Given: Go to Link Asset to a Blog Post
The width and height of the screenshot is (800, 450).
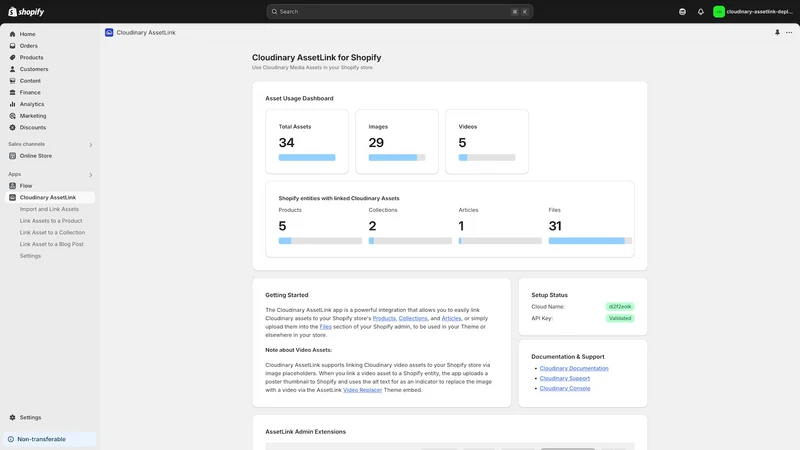Looking at the screenshot, I should pyautogui.click(x=52, y=244).
